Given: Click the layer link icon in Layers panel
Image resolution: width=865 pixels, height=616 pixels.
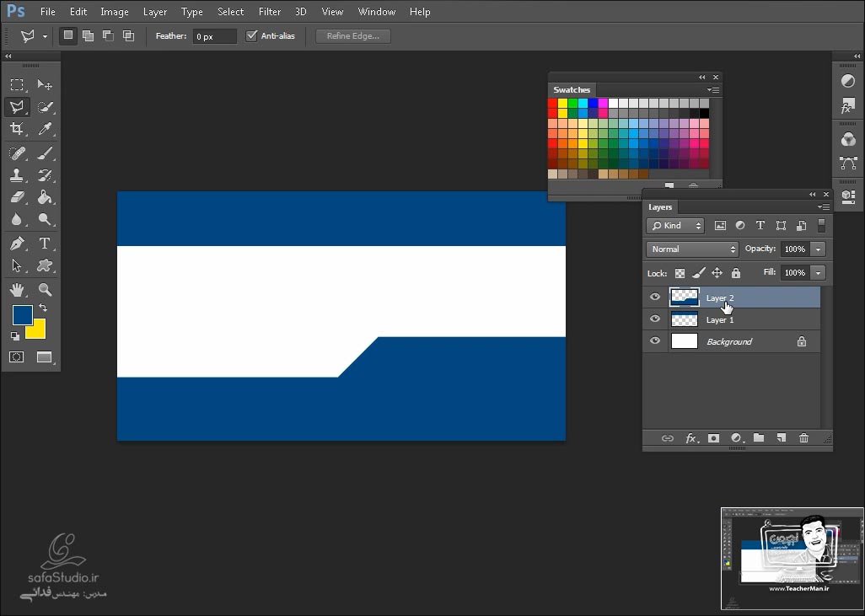Looking at the screenshot, I should [668, 438].
